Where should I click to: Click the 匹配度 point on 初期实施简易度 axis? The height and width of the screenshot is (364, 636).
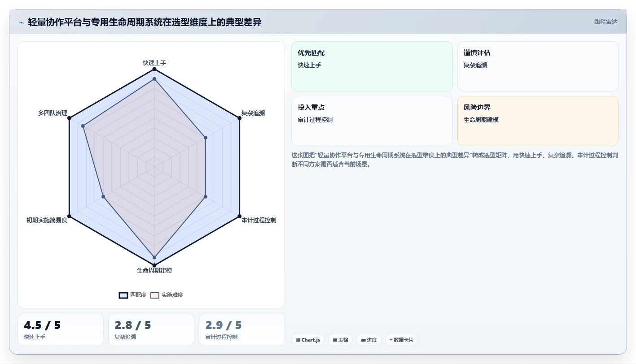point(70,216)
